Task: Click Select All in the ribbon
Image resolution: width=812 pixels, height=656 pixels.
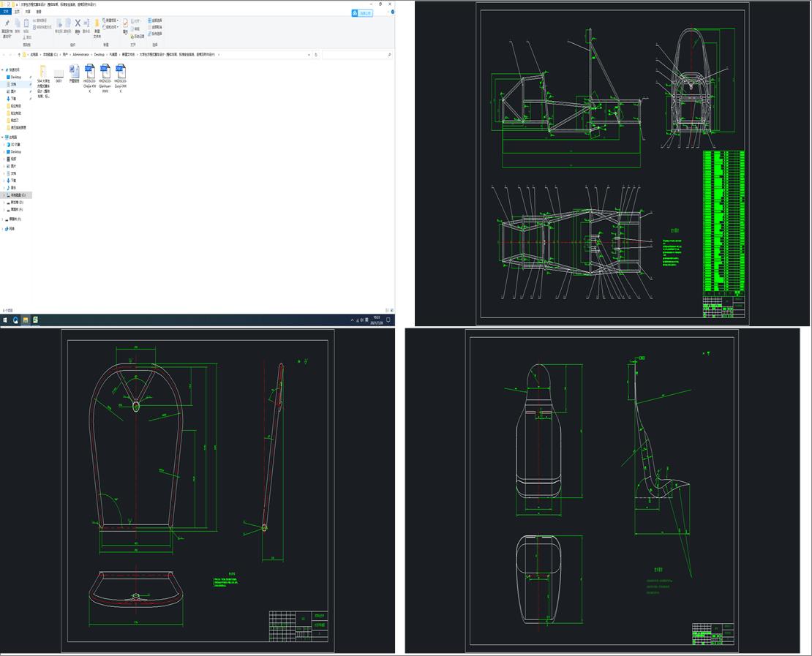Action: pyautogui.click(x=155, y=20)
